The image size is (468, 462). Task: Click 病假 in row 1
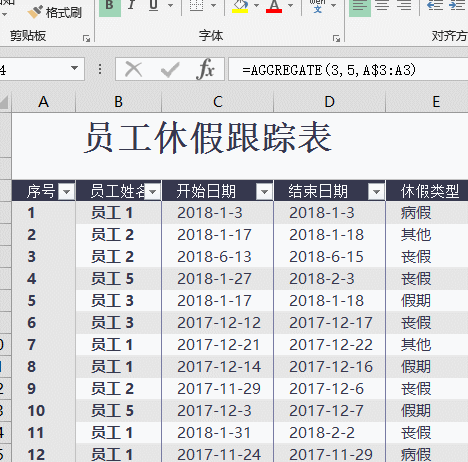(427, 213)
